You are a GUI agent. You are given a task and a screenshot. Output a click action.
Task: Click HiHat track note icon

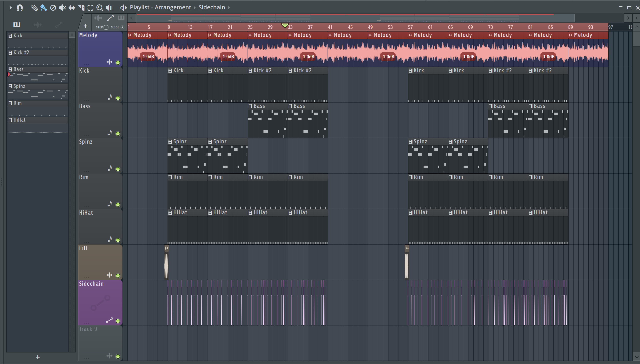point(110,239)
